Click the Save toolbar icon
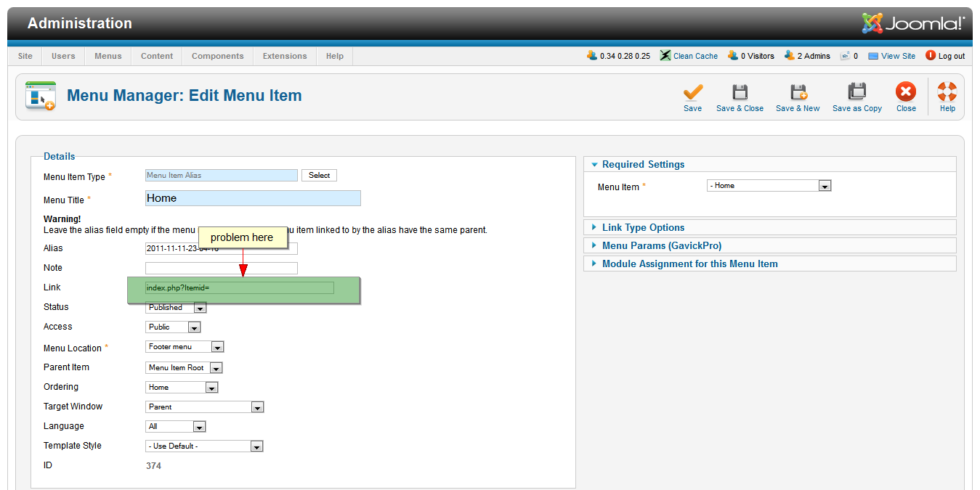Screen dimensions: 980x490 [x=692, y=93]
